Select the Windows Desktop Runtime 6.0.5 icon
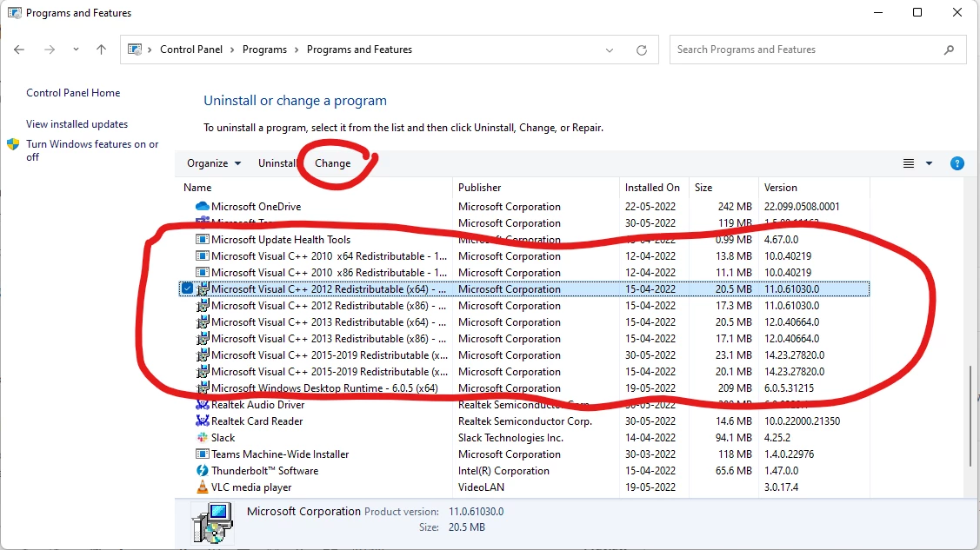Screen dimensions: 980x550 pos(202,388)
